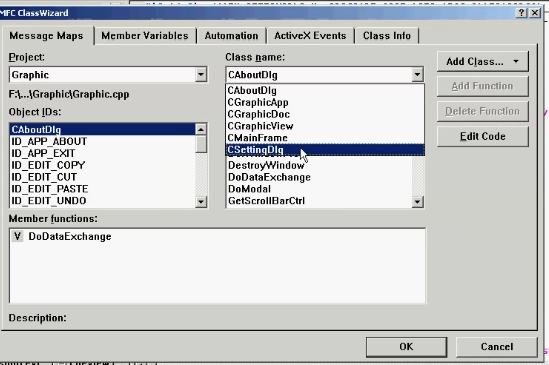The height and width of the screenshot is (365, 549).
Task: Open the Add Class menu button
Action: coord(482,62)
